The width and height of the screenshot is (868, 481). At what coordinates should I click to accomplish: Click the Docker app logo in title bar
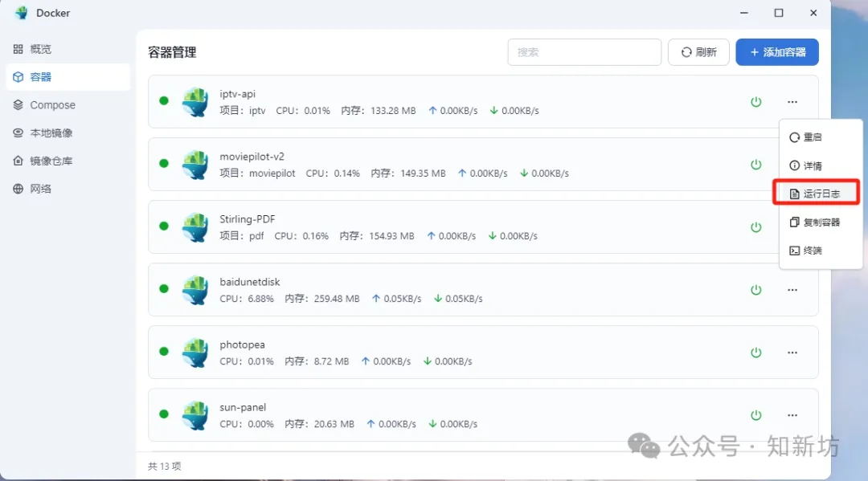point(22,13)
